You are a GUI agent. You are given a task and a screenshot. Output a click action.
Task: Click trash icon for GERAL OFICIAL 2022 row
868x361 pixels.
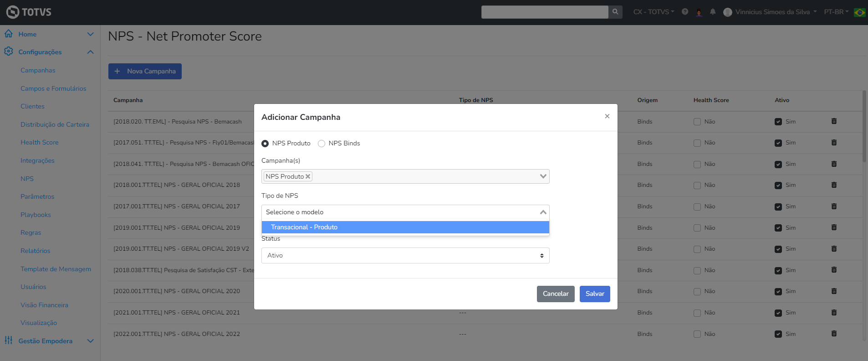point(834,334)
